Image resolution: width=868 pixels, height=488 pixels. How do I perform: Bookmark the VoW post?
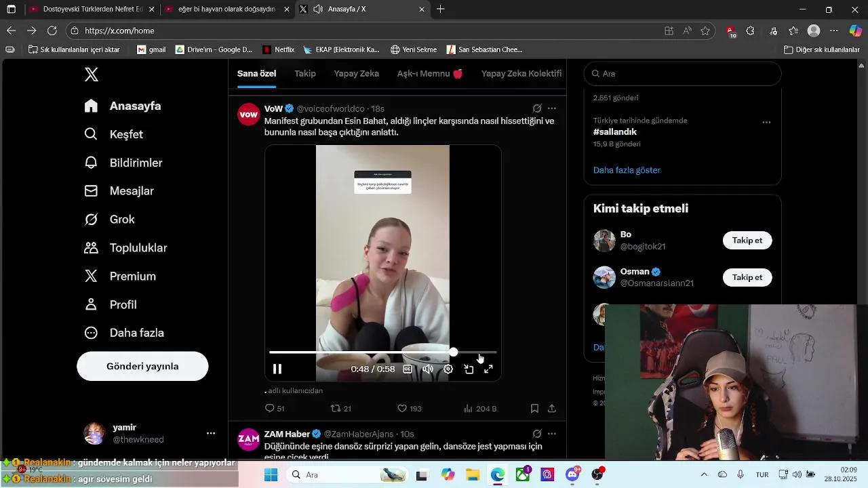[534, 408]
